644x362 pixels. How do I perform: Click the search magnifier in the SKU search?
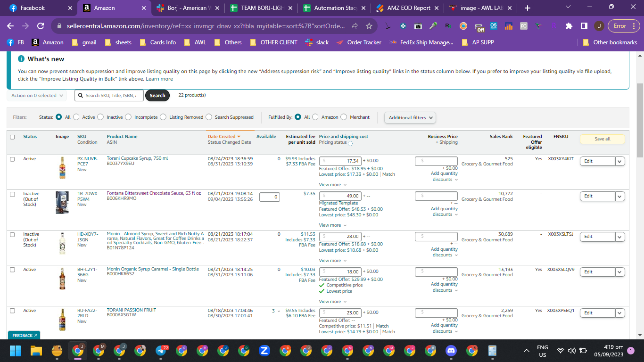pos(82,95)
